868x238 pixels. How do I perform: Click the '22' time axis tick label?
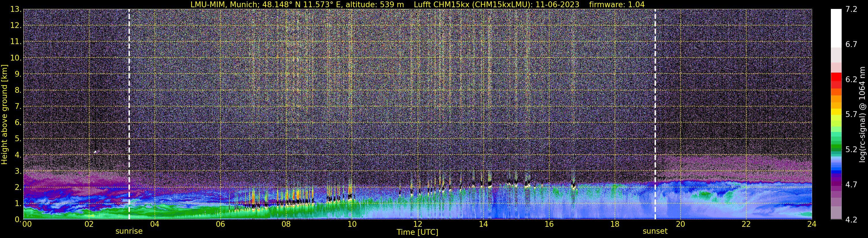click(x=746, y=224)
